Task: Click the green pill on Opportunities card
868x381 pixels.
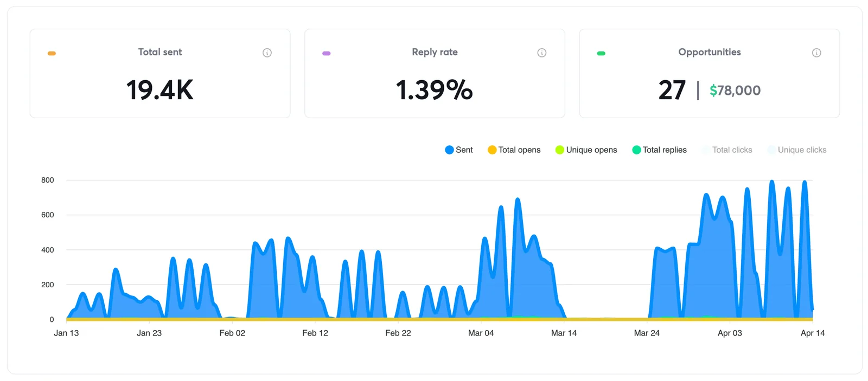Action: pos(601,53)
